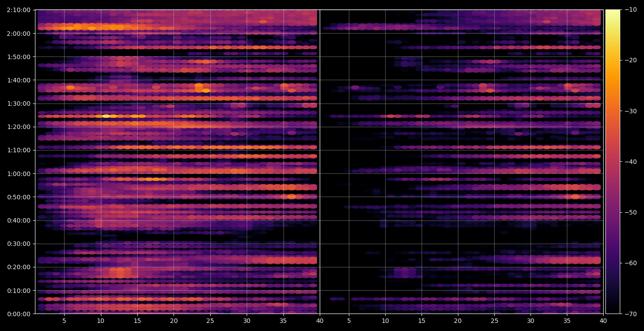Screen dimensions: 644x331
Task: Select the −40 colorbar value
Action: click(x=630, y=162)
